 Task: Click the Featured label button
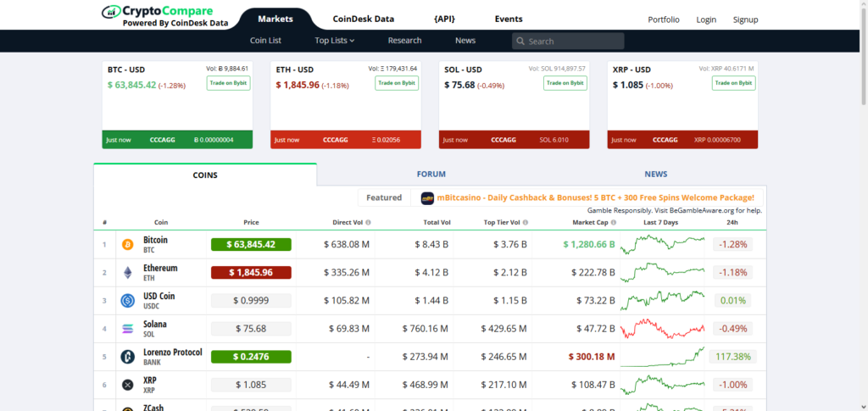coord(384,197)
